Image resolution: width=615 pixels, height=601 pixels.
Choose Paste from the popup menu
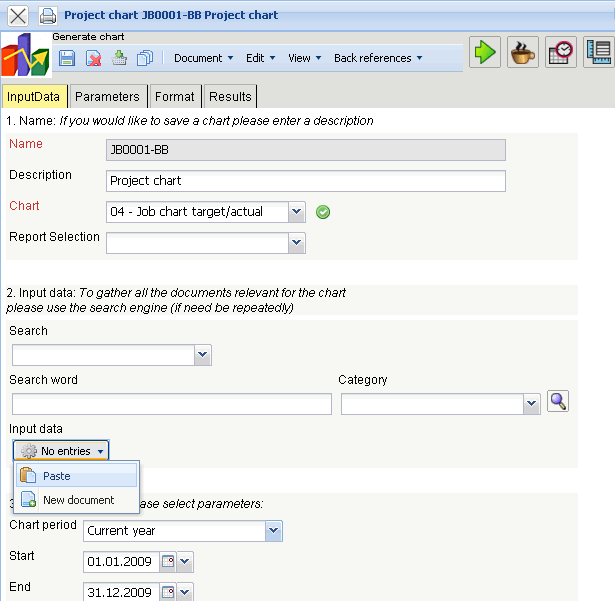pyautogui.click(x=77, y=476)
